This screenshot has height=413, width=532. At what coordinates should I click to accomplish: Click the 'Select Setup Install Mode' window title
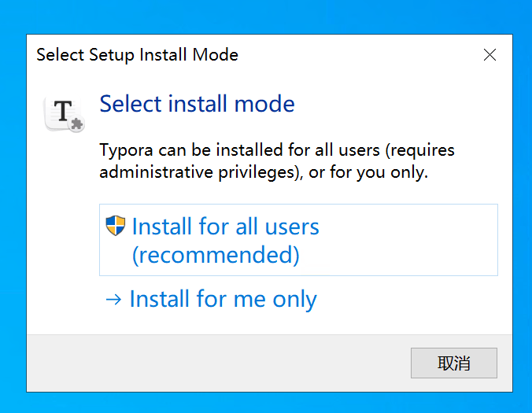point(138,54)
